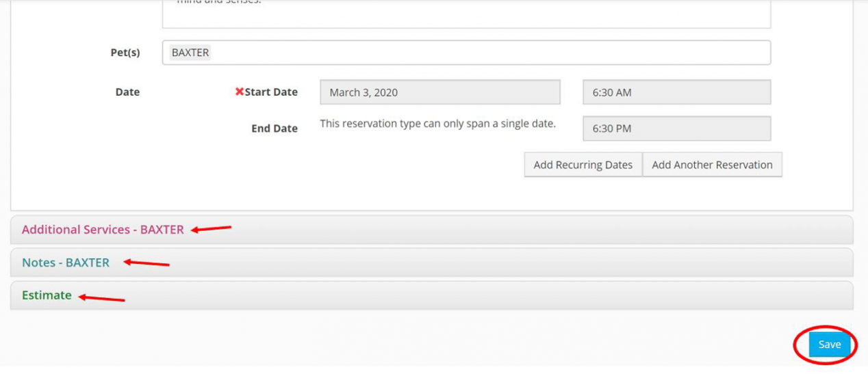Click the End Date label
The image size is (868, 376).
click(x=275, y=129)
